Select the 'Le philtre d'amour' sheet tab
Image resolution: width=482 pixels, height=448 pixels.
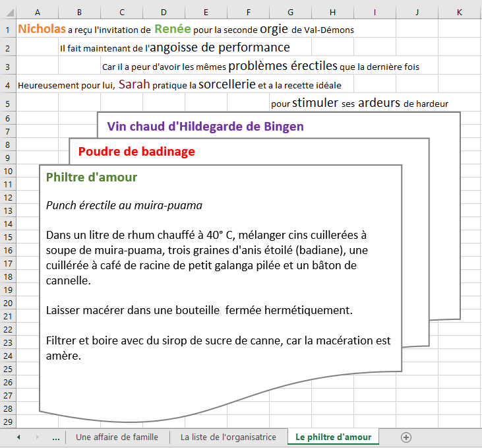pos(333,437)
